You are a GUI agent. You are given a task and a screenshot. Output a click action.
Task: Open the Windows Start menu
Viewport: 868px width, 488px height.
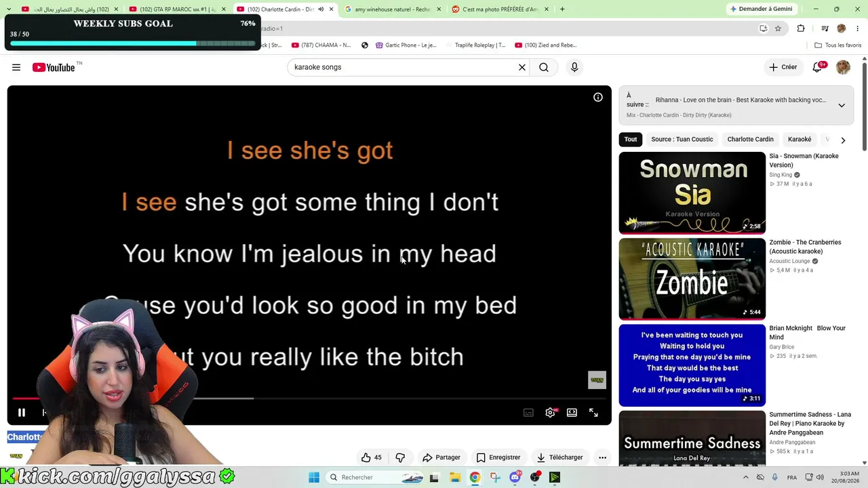(x=314, y=477)
